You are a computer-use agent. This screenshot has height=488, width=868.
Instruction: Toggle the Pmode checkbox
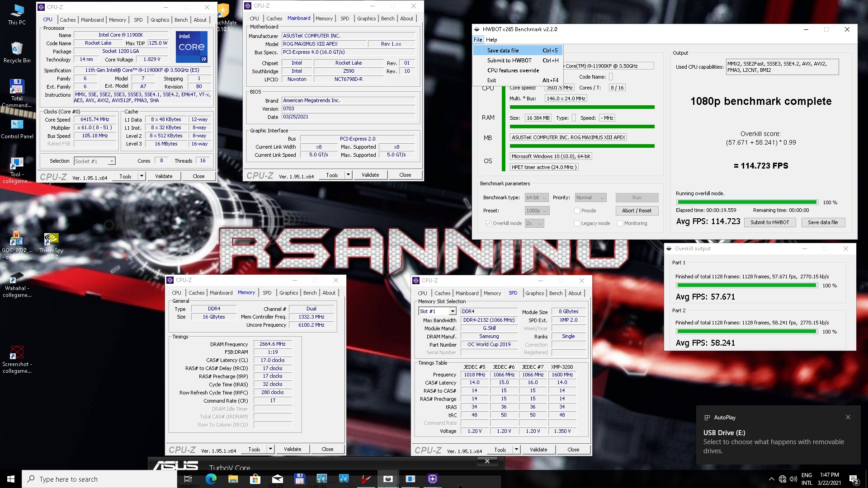577,211
